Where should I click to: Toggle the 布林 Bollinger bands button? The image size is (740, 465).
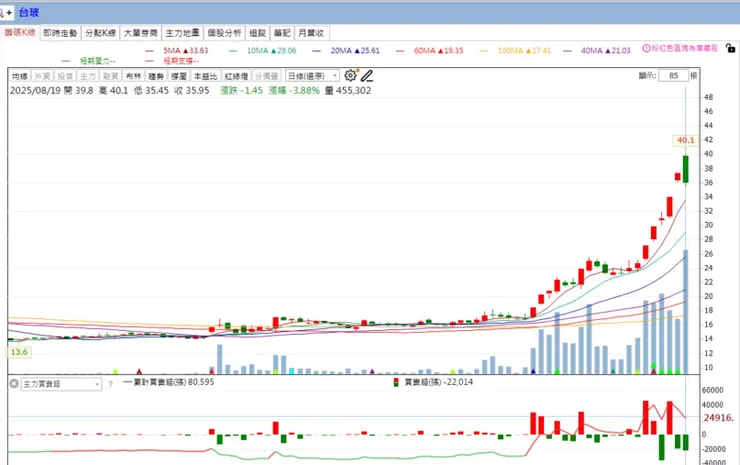pos(133,76)
